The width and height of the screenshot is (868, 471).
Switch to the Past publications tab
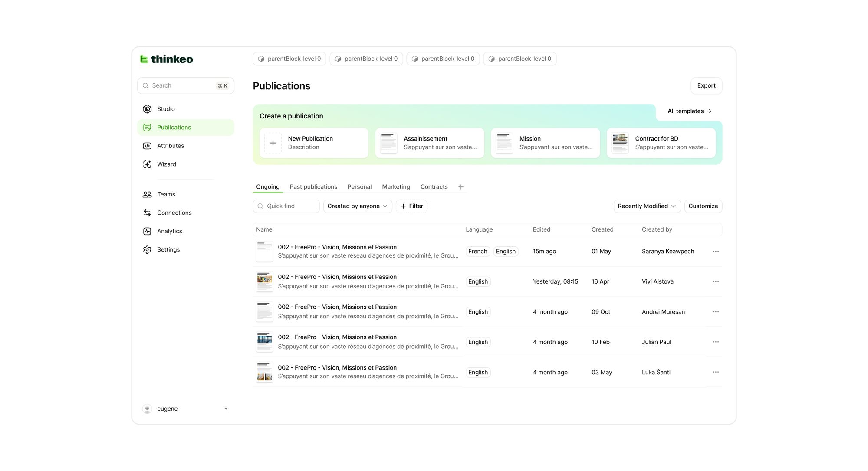[313, 187]
